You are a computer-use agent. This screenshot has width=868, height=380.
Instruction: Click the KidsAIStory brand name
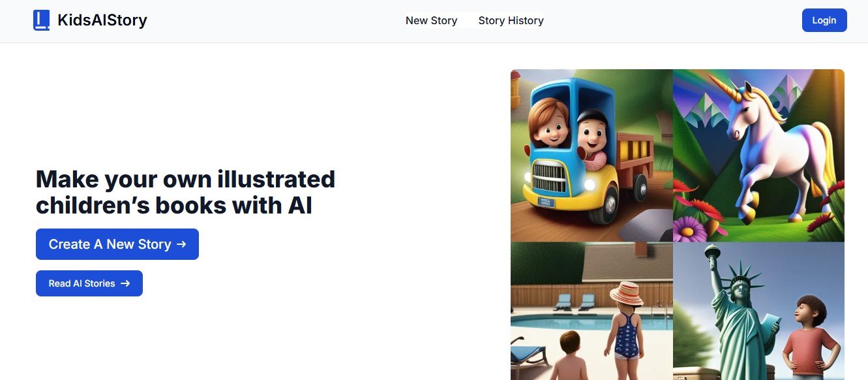coord(102,20)
